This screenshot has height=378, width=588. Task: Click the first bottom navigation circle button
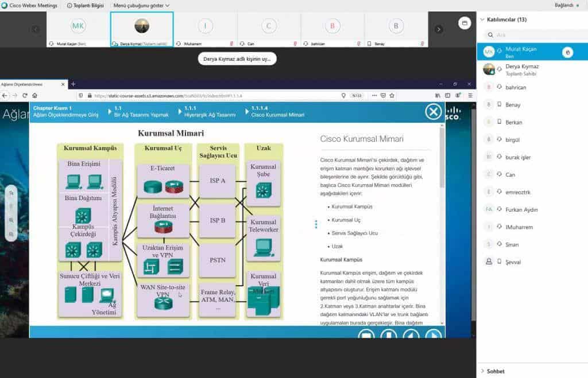(366, 334)
